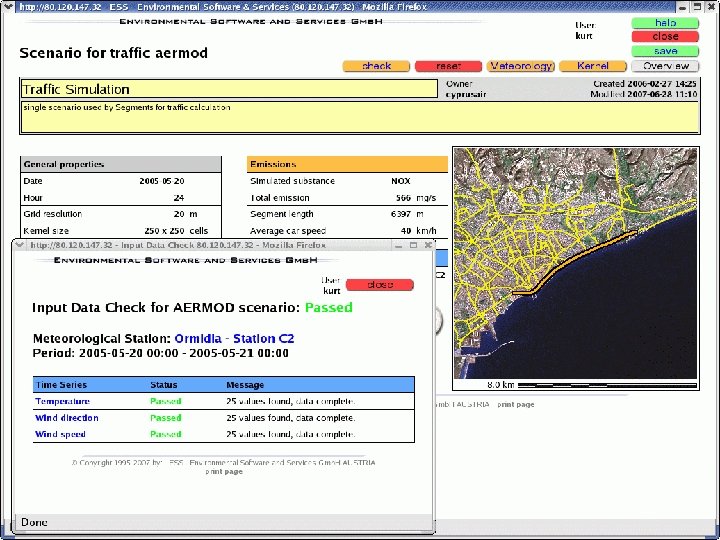The width and height of the screenshot is (720, 540).
Task: Maximize the Input Data Check popup window
Action: click(x=413, y=245)
